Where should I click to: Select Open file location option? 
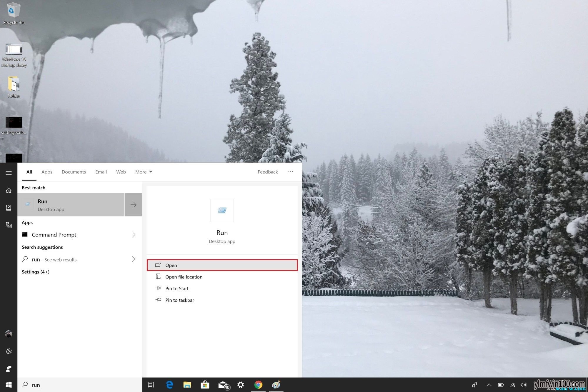pyautogui.click(x=184, y=276)
